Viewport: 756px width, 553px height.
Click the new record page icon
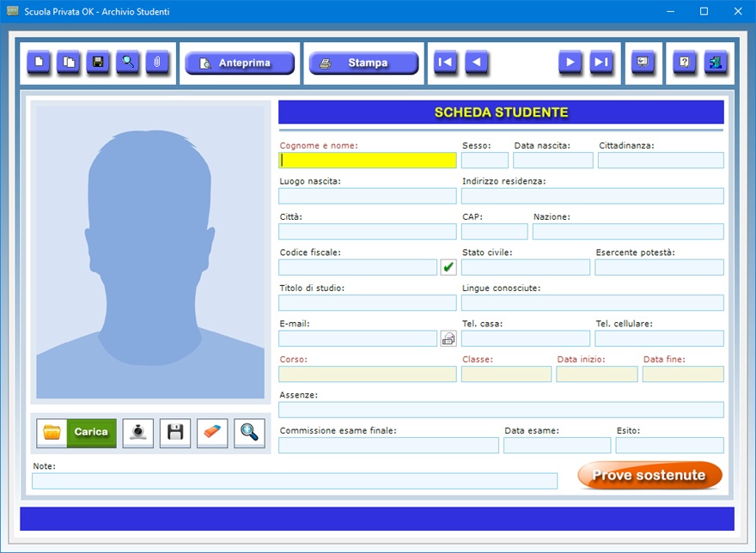coord(39,62)
